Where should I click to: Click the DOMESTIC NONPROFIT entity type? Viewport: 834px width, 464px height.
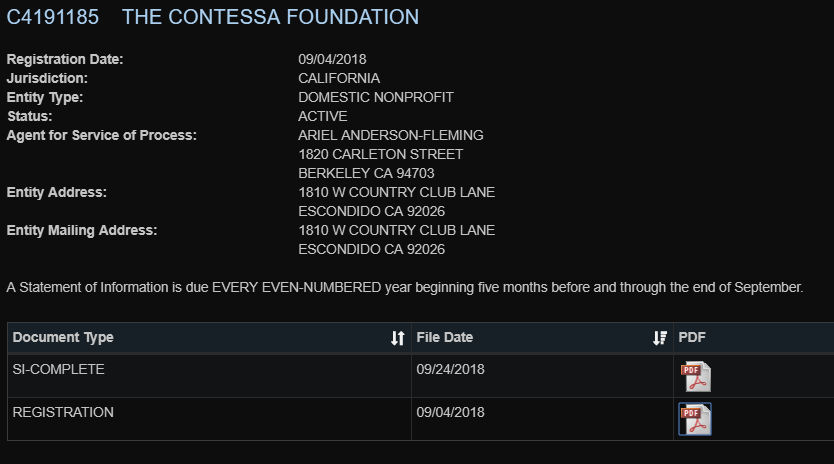(376, 97)
